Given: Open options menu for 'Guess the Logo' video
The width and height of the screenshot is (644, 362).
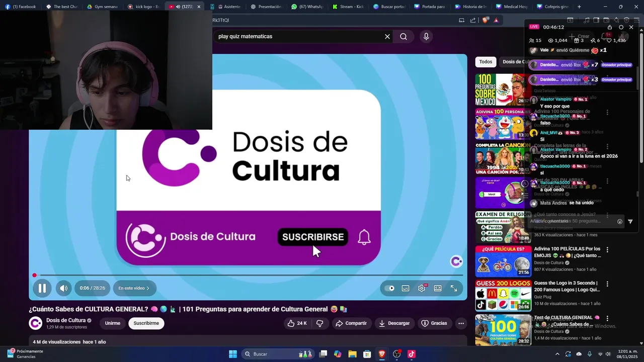Looking at the screenshot, I should pos(607,284).
